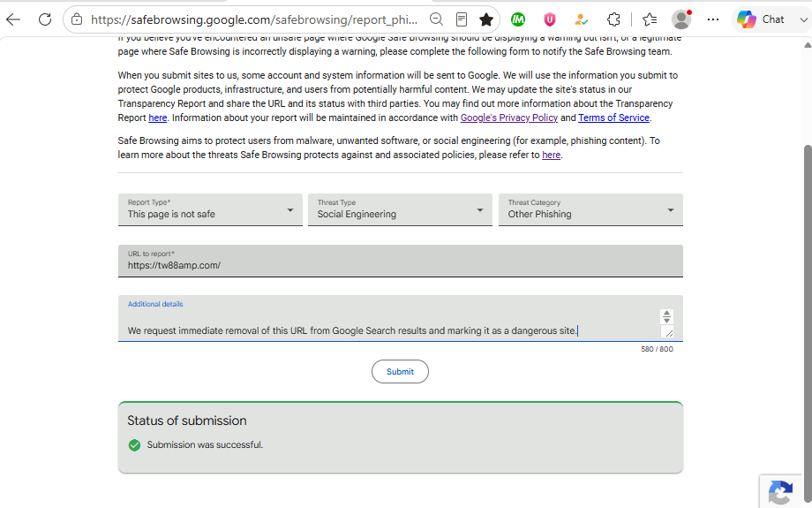Expand the chevron next to Chat

804,19
